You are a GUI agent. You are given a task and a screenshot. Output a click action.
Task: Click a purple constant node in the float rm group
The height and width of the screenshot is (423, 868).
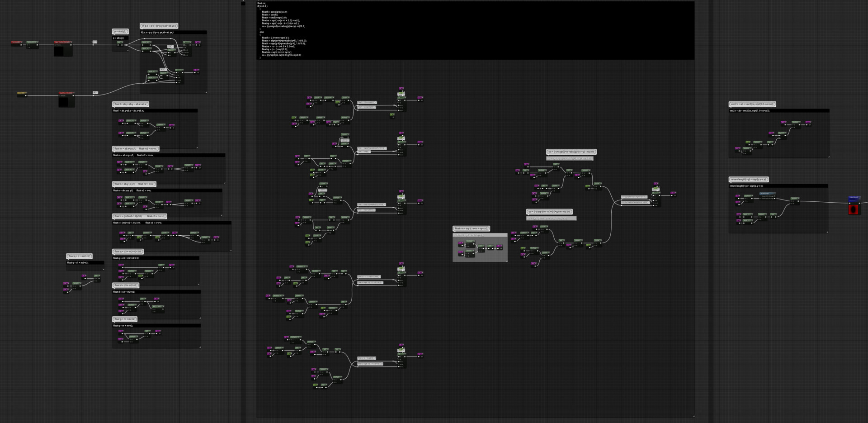461,242
